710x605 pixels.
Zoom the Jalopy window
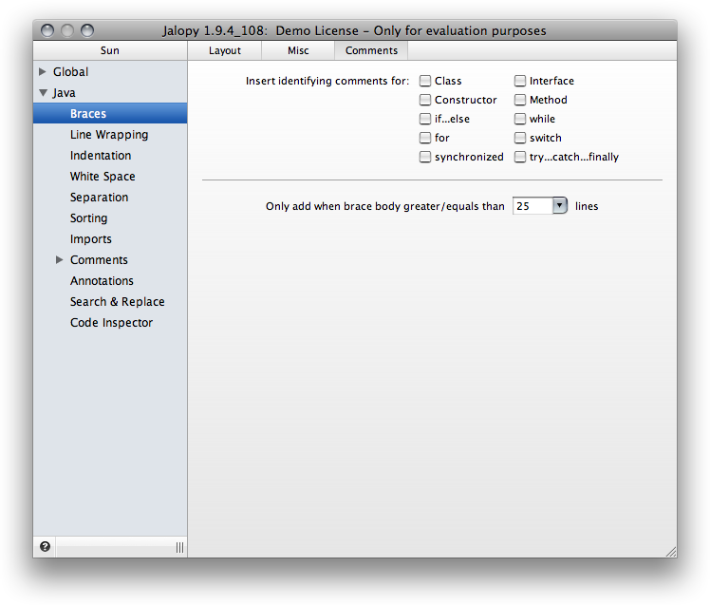(87, 30)
